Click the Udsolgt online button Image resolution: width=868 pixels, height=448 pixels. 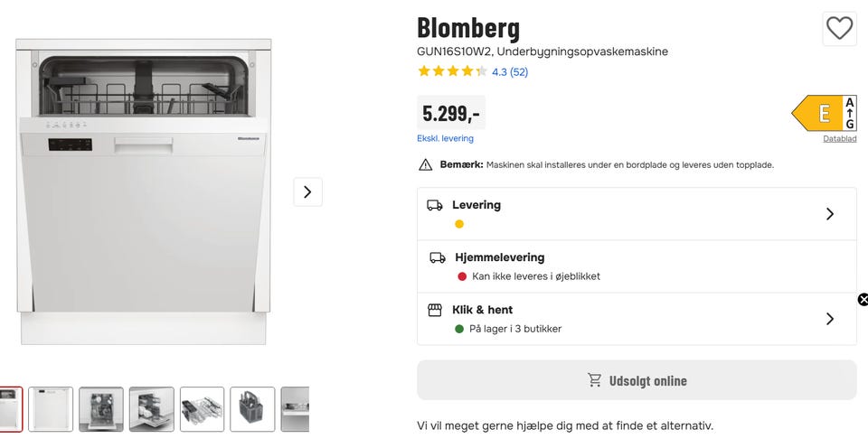pyautogui.click(x=637, y=380)
